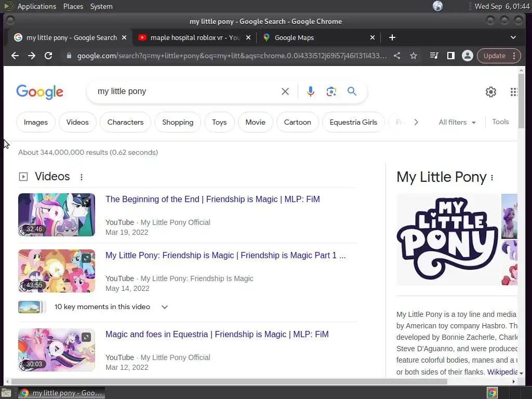Click the clock showing Wed Sep 6
532x399 pixels.
[502, 6]
